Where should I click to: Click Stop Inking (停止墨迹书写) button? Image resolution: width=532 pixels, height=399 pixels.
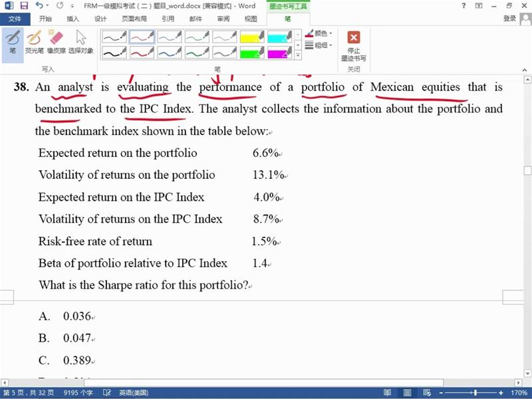click(x=354, y=45)
